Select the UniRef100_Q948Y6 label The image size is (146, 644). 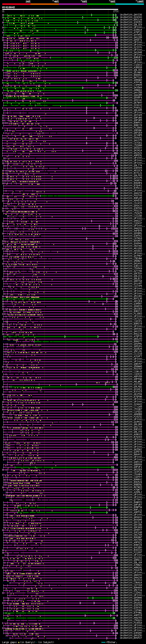pyautogui.click(x=131, y=306)
